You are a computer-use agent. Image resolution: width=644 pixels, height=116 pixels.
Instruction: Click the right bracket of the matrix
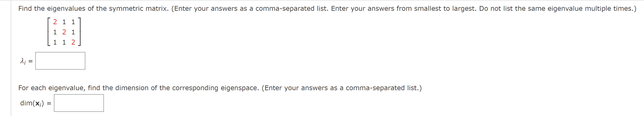coord(79,32)
